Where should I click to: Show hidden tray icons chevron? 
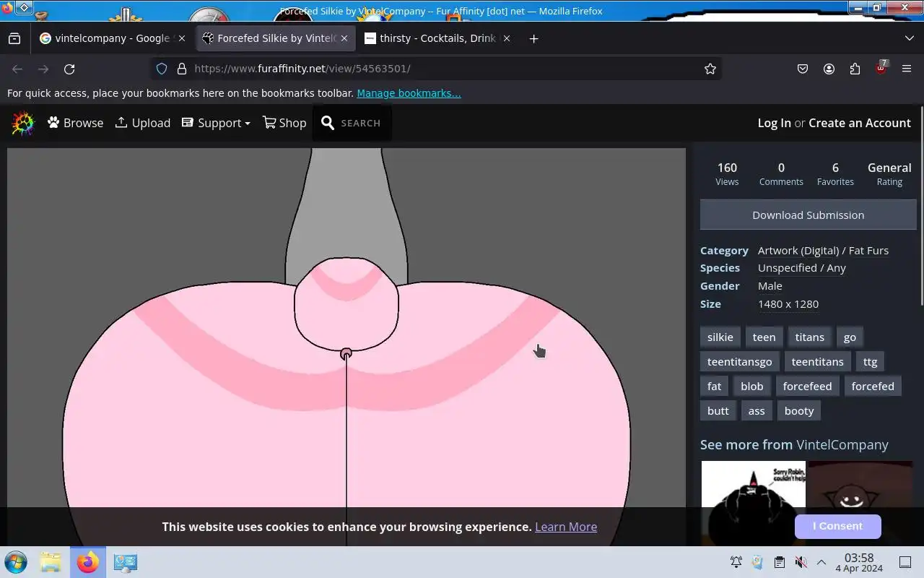pos(821,562)
